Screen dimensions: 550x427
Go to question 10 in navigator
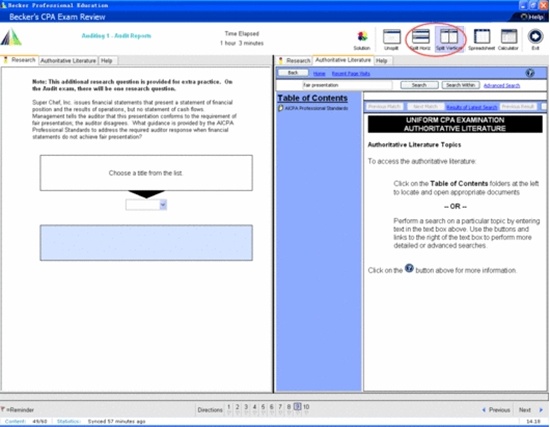tap(306, 407)
